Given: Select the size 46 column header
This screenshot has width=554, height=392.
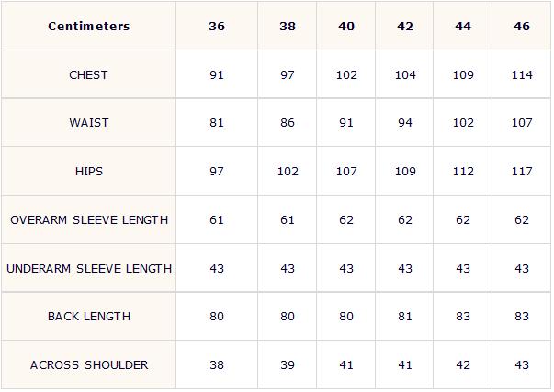Looking at the screenshot, I should point(522,26).
